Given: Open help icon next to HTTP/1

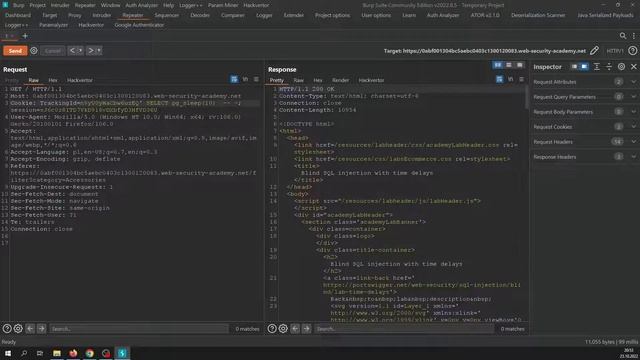Looking at the screenshot, I should (x=632, y=51).
